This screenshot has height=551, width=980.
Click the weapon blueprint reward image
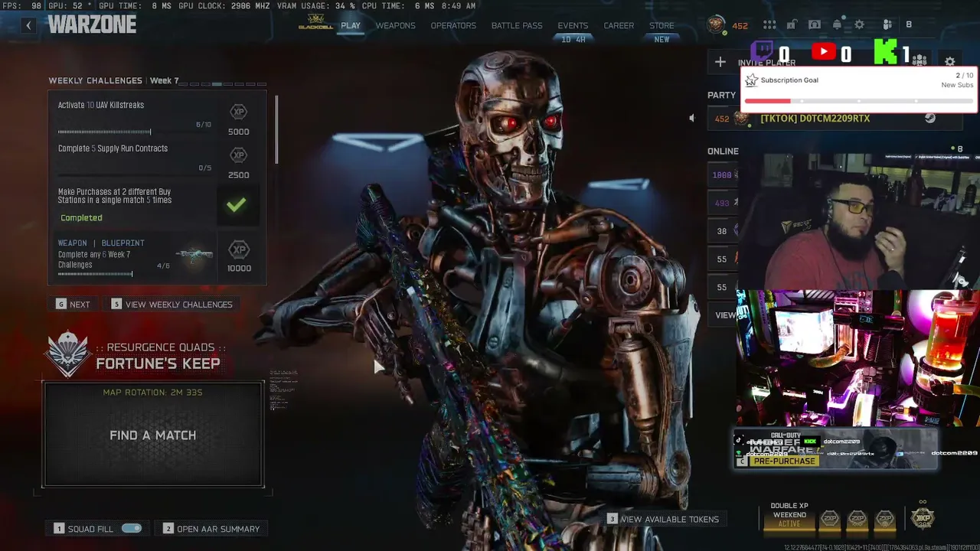[x=194, y=255]
